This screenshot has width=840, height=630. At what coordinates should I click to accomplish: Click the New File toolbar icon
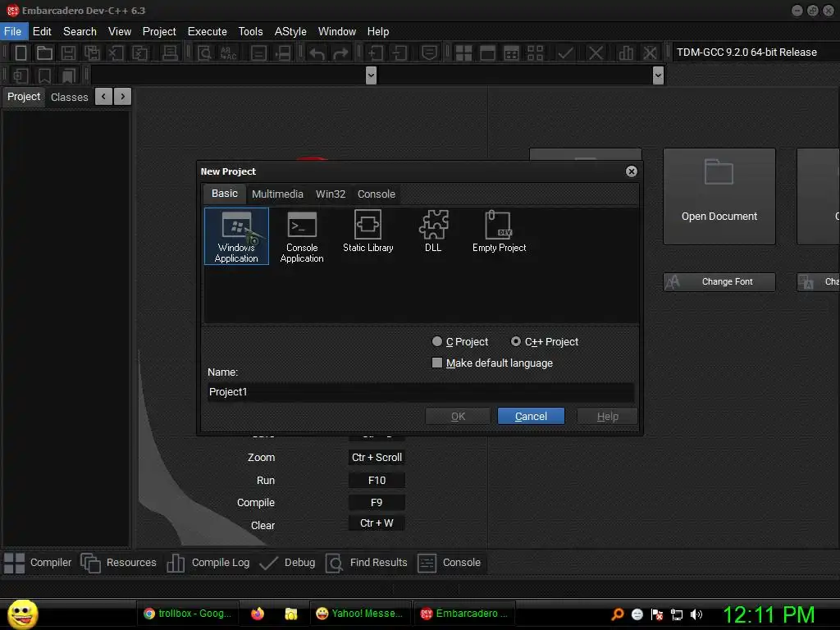click(21, 52)
